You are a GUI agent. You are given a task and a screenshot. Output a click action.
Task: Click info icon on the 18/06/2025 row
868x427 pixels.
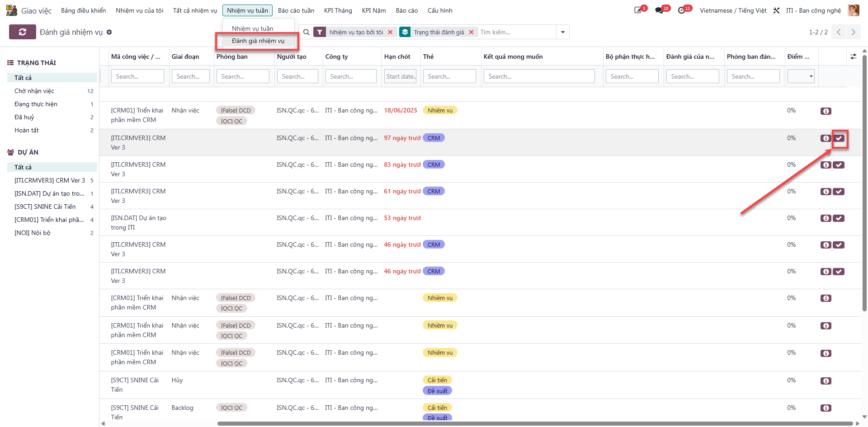tap(826, 111)
